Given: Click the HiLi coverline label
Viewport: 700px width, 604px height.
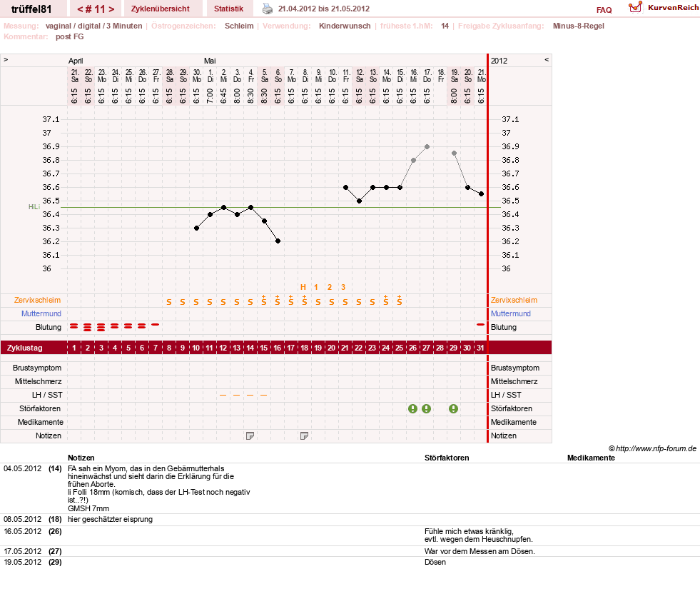Looking at the screenshot, I should (34, 207).
